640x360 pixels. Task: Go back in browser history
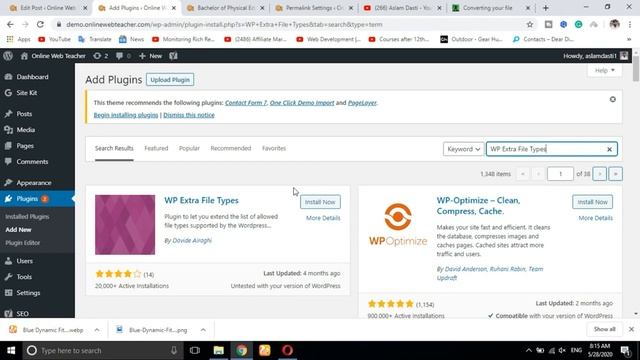coord(10,24)
